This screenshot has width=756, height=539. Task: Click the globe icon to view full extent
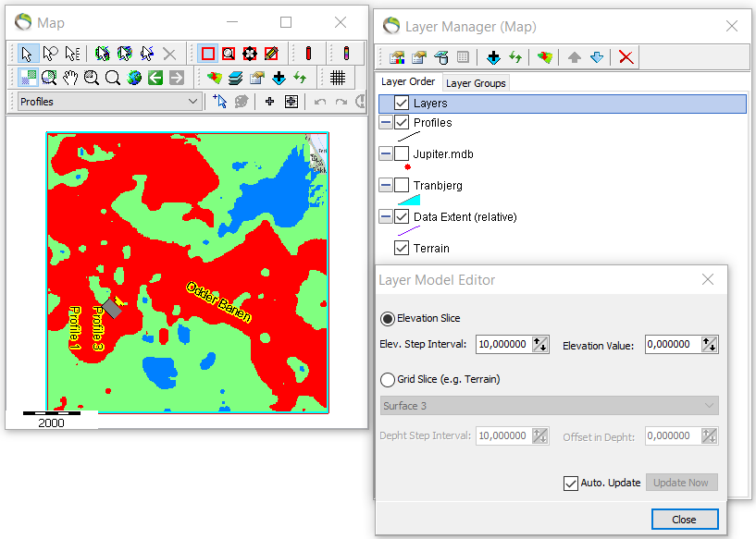pos(132,76)
